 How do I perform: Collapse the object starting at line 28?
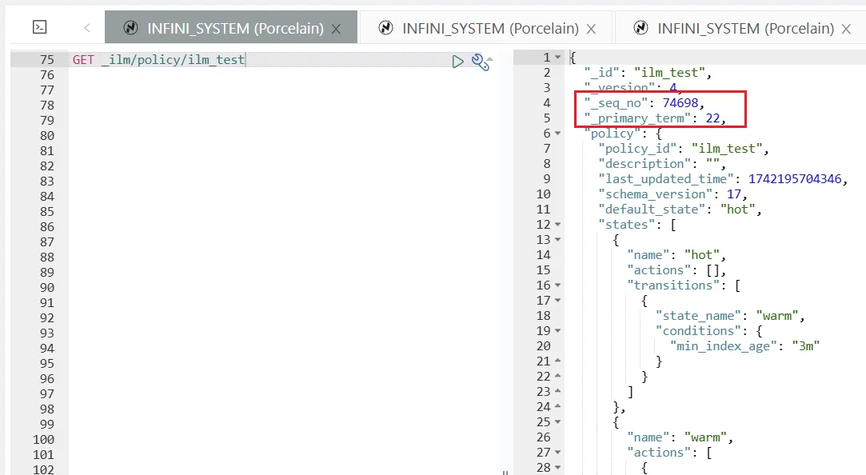tap(558, 468)
